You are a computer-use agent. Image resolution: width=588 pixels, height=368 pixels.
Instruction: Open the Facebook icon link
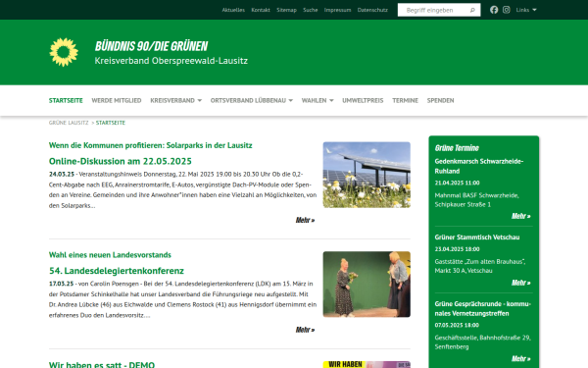coord(494,10)
